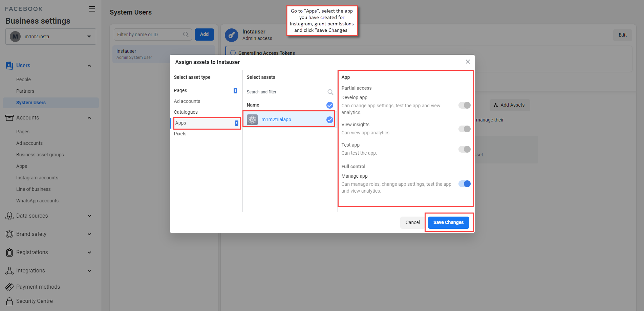Click the info icon beside Generating Access Tokens

(x=233, y=53)
